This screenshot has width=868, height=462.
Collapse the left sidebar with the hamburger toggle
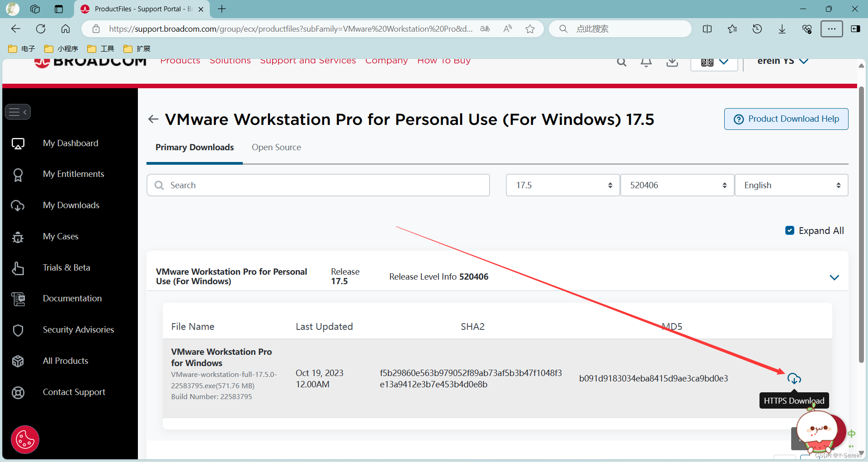(18, 112)
